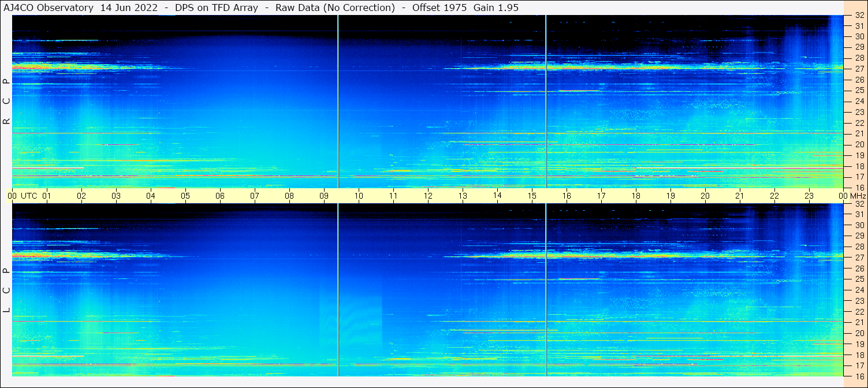Select hour 07 on the time axis
This screenshot has height=388, width=868.
coord(255,196)
